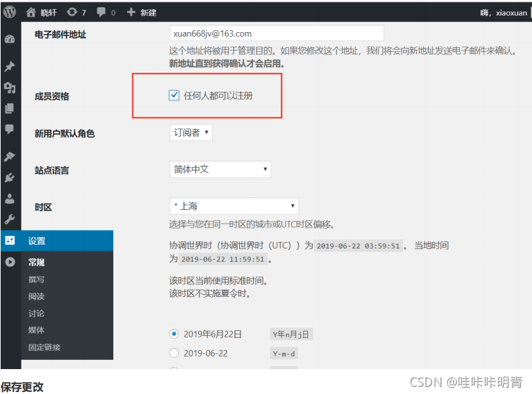Open the Dashboard via the dashboard icon
The width and height of the screenshot is (532, 394).
(x=9, y=38)
